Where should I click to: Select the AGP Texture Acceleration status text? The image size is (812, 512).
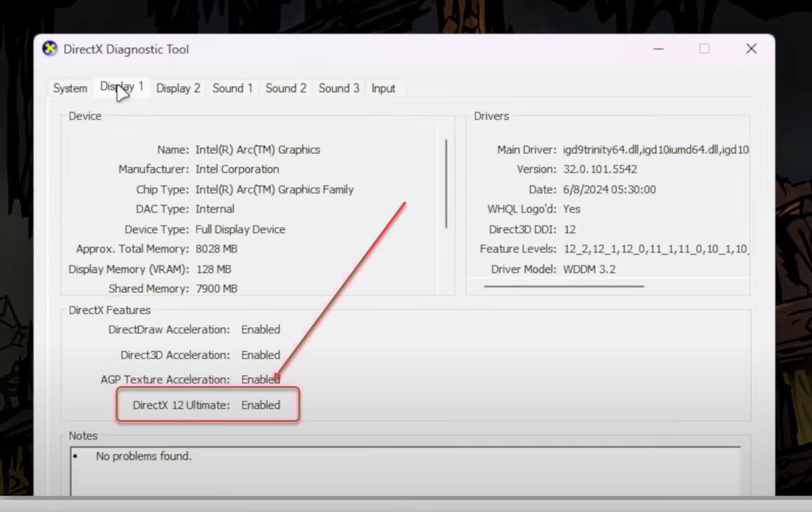pos(261,379)
